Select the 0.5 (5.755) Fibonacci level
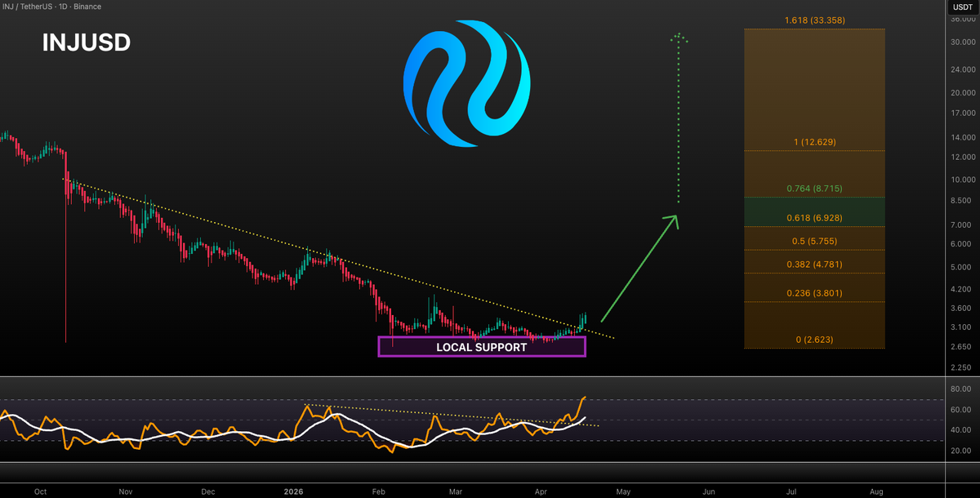The image size is (980, 498). 813,241
